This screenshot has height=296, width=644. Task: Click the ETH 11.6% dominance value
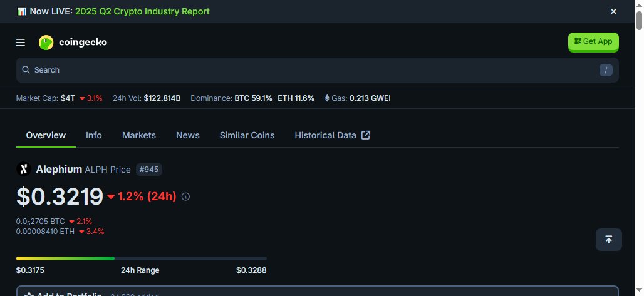coord(296,98)
